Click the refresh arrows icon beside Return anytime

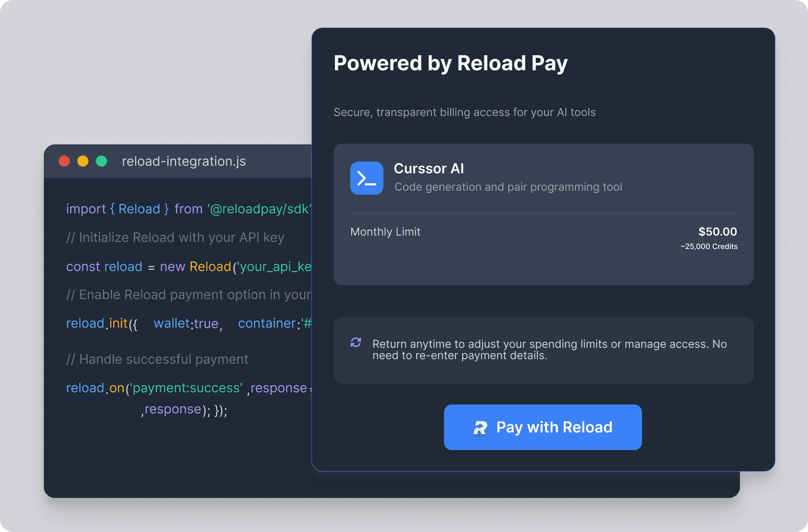click(x=356, y=343)
